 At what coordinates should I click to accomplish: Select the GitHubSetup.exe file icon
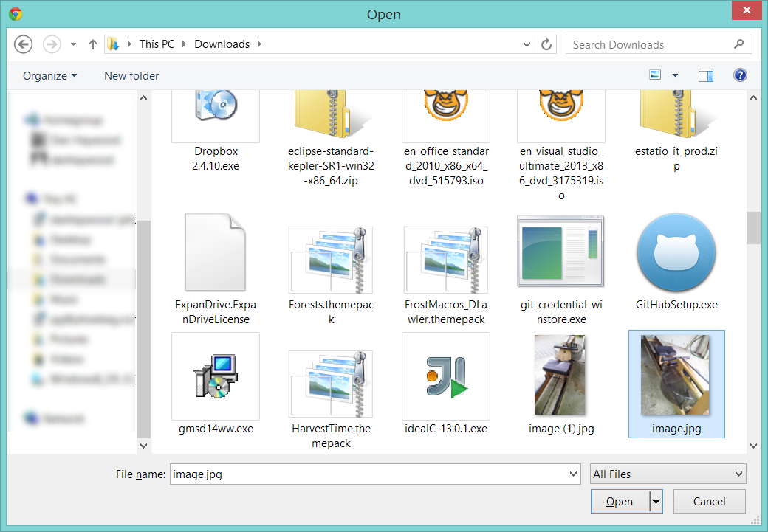click(x=676, y=253)
